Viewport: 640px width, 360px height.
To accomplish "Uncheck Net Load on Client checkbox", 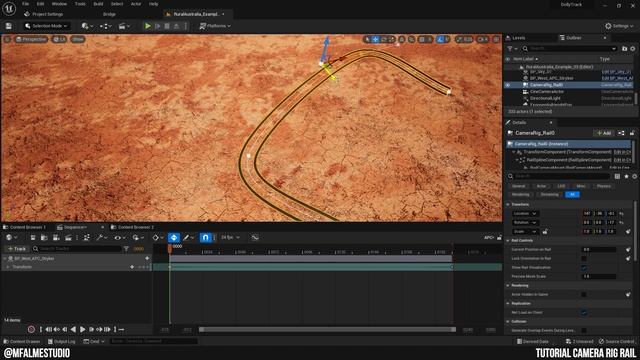I will pyautogui.click(x=584, y=313).
